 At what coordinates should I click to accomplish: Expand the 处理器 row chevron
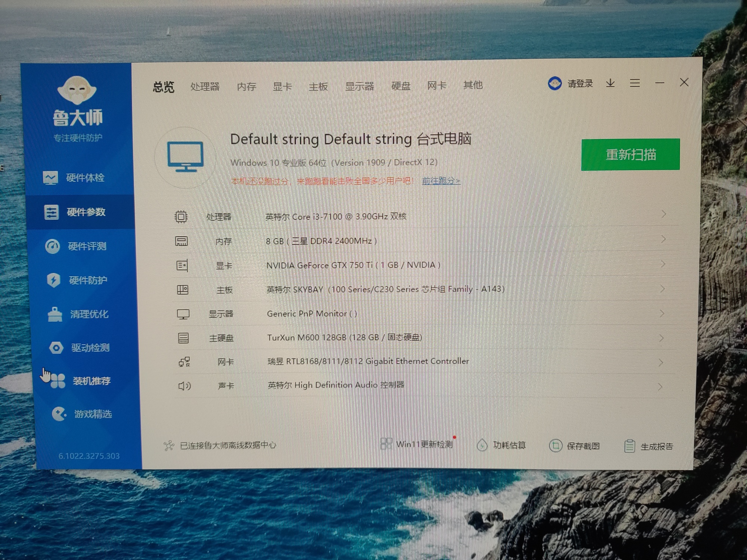point(664,214)
